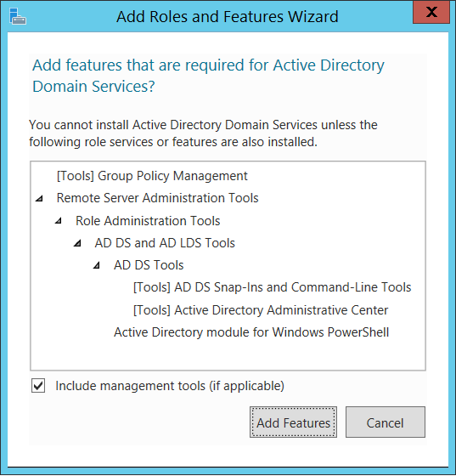Uncheck Include management tools checkbox
The width and height of the screenshot is (456, 476).
point(38,386)
